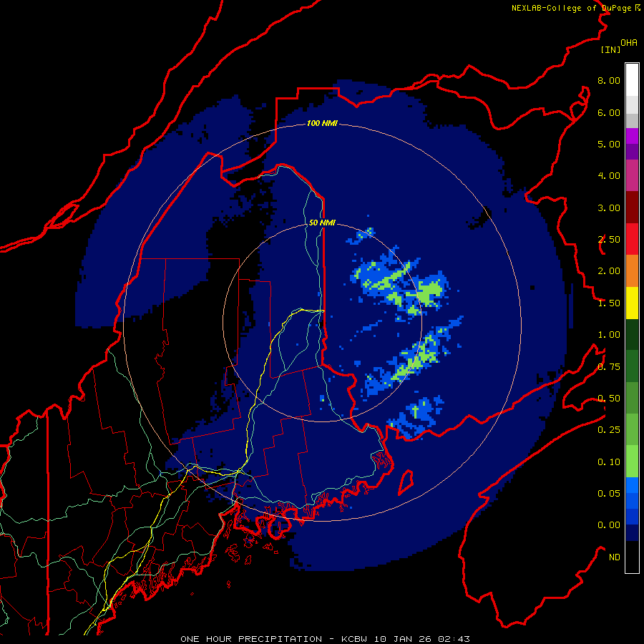Click the orange legend swatch
This screenshot has width=644, height=644.
coord(632,270)
